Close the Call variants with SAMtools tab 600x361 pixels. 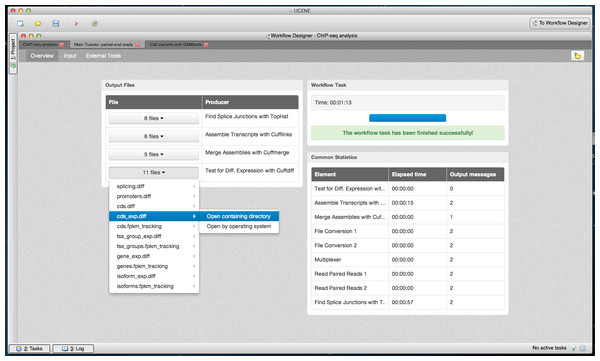pos(206,45)
